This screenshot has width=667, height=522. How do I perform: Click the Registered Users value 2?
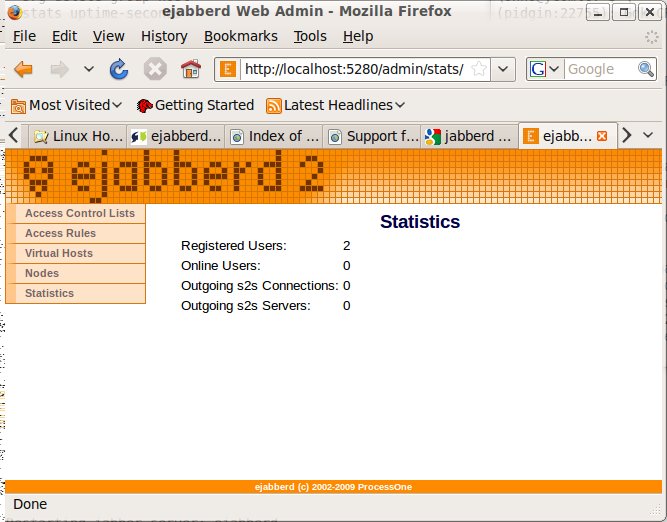click(346, 246)
